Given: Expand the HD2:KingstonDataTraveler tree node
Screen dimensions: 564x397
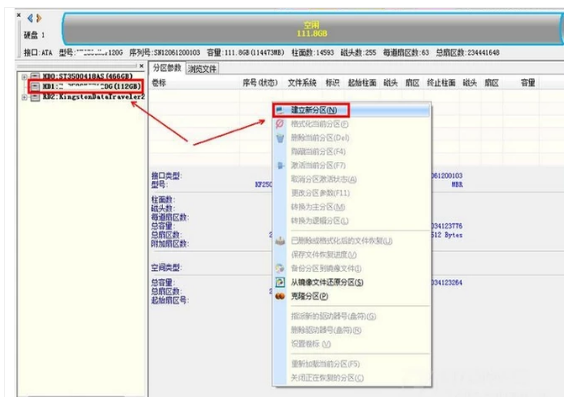Looking at the screenshot, I should pos(24,97).
